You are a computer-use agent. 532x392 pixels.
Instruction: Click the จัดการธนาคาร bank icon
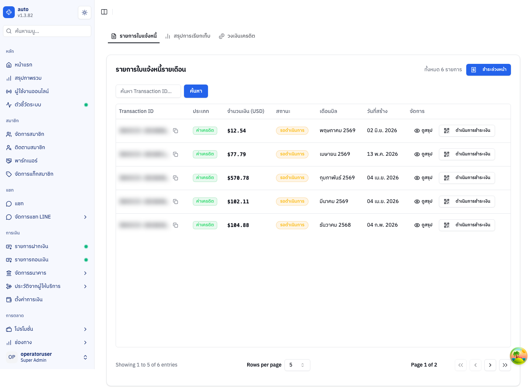tap(9, 273)
